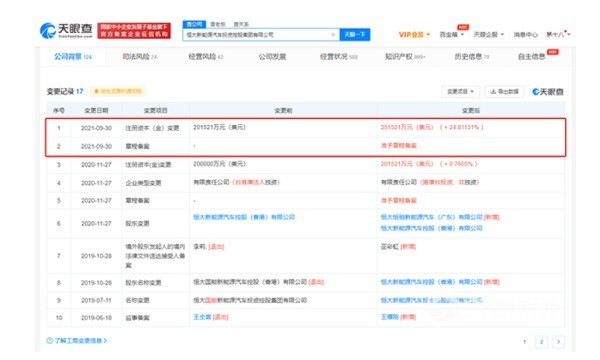The height and width of the screenshot is (360, 600).
Task: Switch to the 历史信息 tab
Action: [471, 57]
